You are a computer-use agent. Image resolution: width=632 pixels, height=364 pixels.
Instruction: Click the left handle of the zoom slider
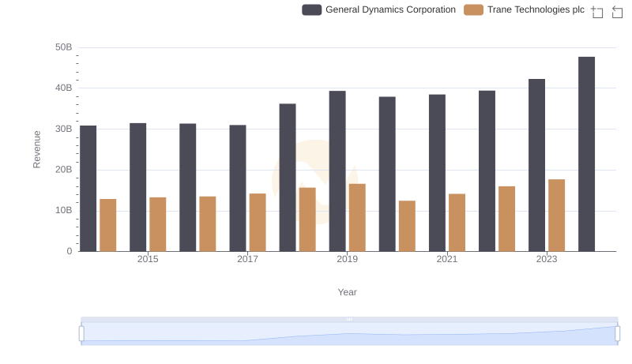pos(81,334)
